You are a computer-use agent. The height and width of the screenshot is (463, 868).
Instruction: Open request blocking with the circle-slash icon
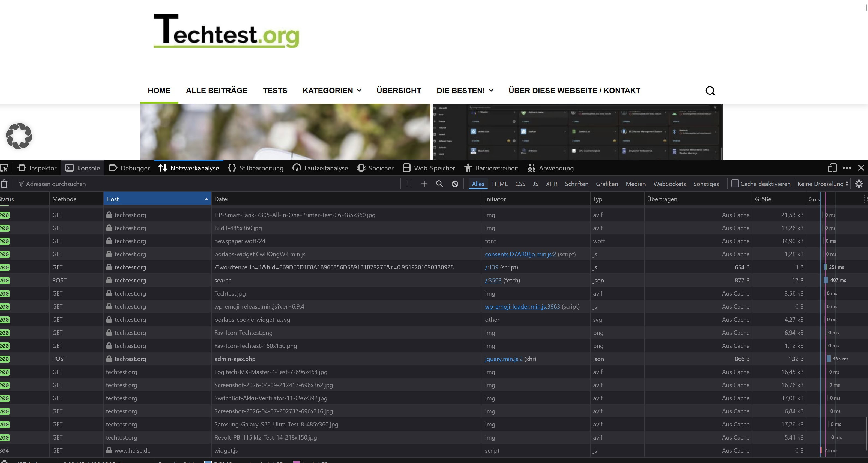coord(455,184)
